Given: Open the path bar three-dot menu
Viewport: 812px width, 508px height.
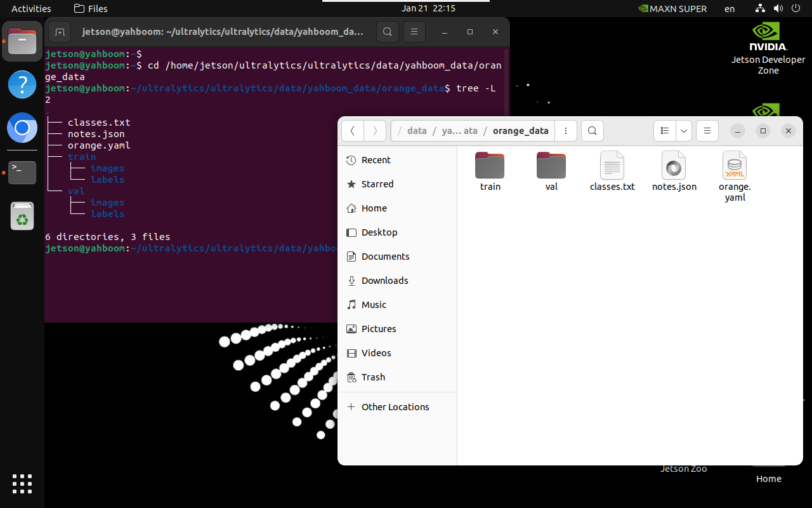Looking at the screenshot, I should coord(566,131).
